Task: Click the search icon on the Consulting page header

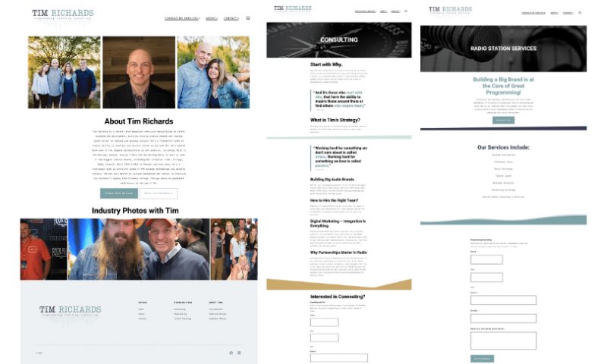Action: 406,11
